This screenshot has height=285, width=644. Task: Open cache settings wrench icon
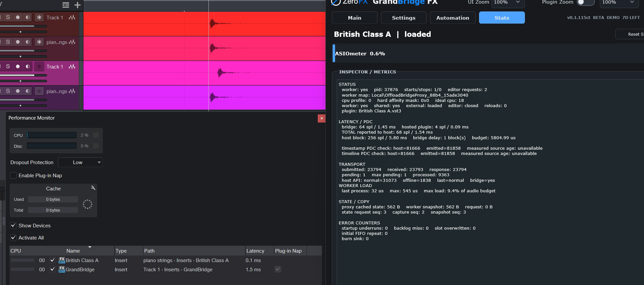tap(93, 188)
